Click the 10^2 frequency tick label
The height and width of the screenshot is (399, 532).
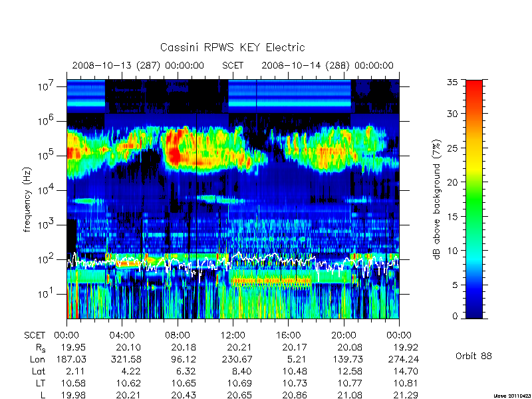47,259
